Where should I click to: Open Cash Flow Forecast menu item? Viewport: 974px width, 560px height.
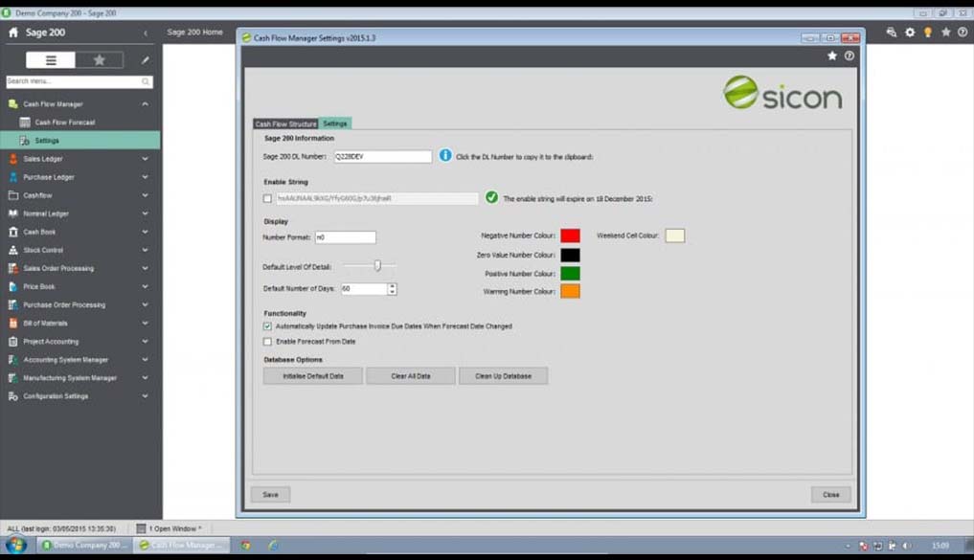pos(65,123)
